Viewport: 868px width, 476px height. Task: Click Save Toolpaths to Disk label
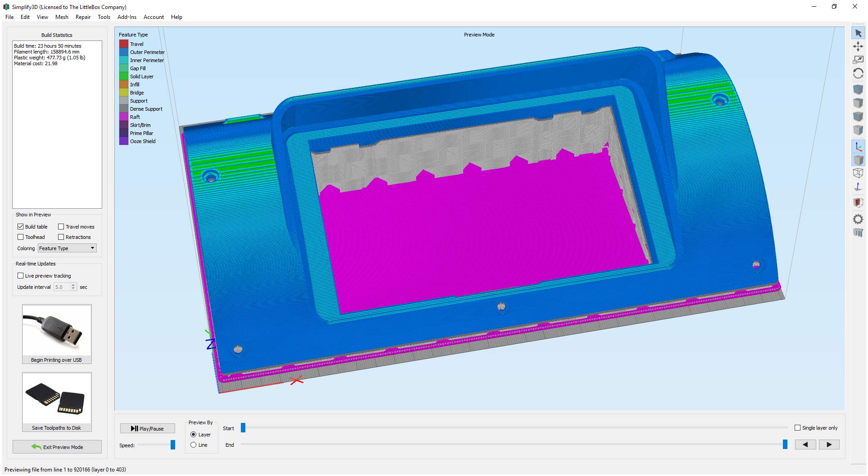coord(56,428)
